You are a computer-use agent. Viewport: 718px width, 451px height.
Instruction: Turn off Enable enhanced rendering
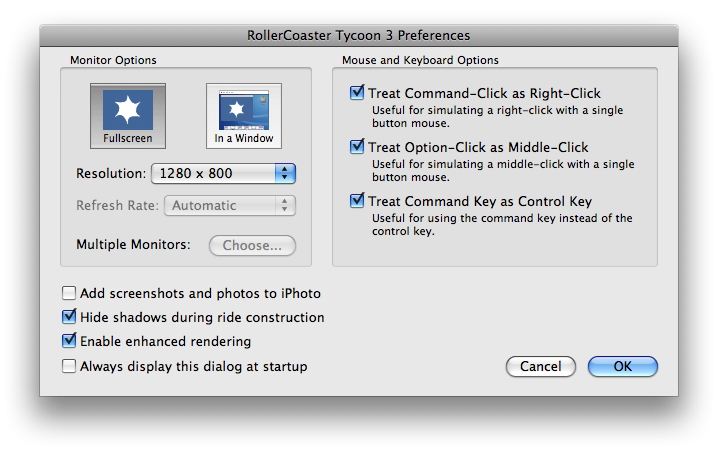tap(69, 342)
